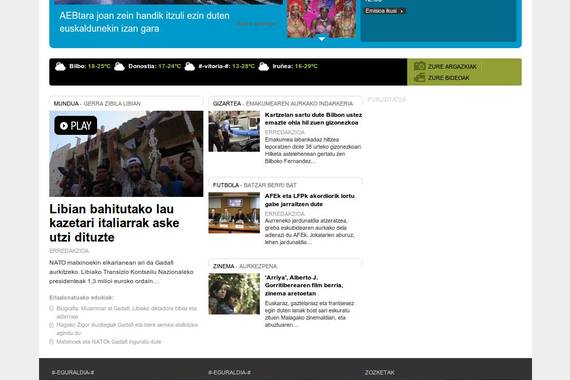570x380 pixels.
Task: Click the football meeting thumbnail image
Action: pyautogui.click(x=234, y=213)
